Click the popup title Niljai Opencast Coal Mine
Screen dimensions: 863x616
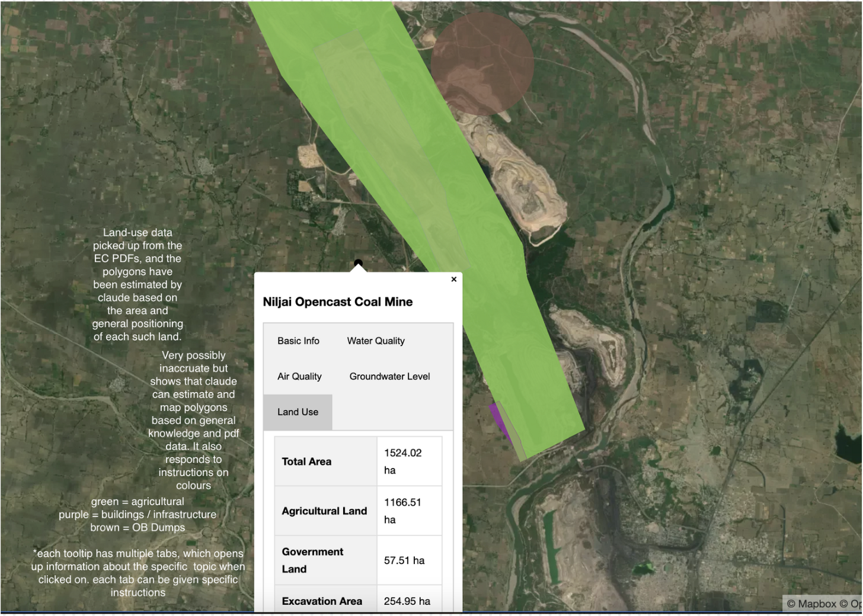[338, 302]
